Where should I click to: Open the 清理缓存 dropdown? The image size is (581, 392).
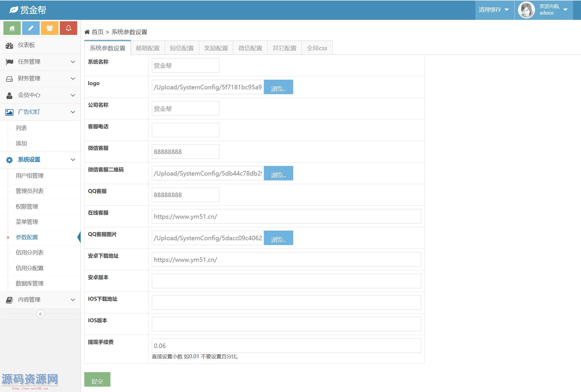click(x=494, y=10)
